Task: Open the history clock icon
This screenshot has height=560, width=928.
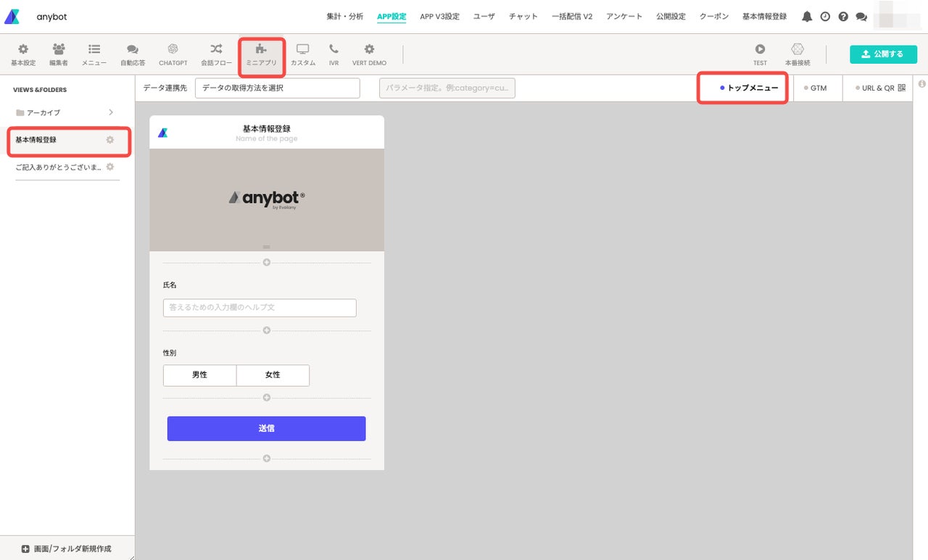Action: click(825, 17)
